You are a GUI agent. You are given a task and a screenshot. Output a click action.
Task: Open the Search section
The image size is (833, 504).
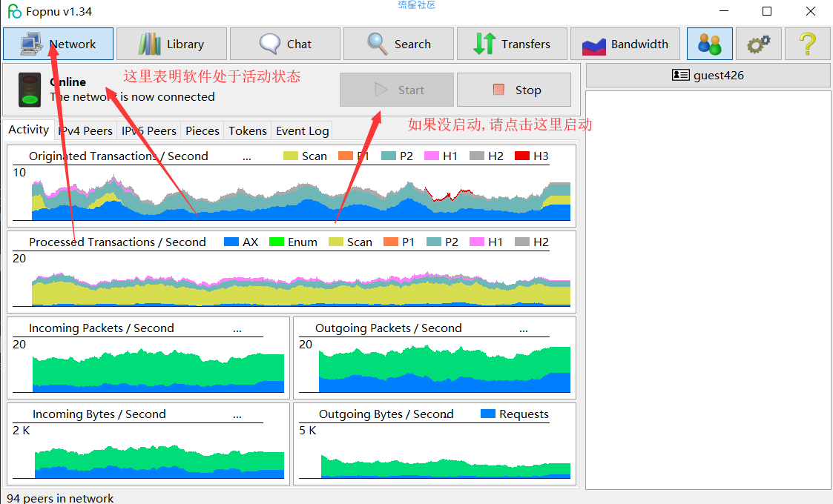tap(398, 44)
